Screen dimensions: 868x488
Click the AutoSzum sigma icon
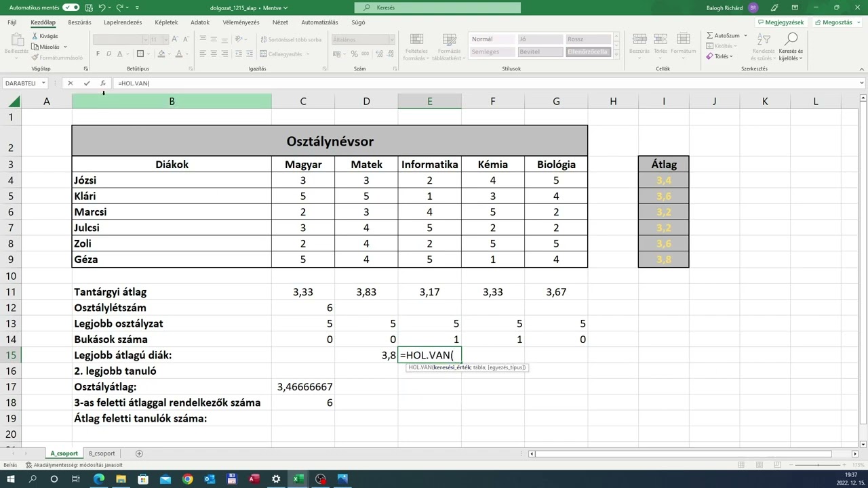click(x=710, y=35)
